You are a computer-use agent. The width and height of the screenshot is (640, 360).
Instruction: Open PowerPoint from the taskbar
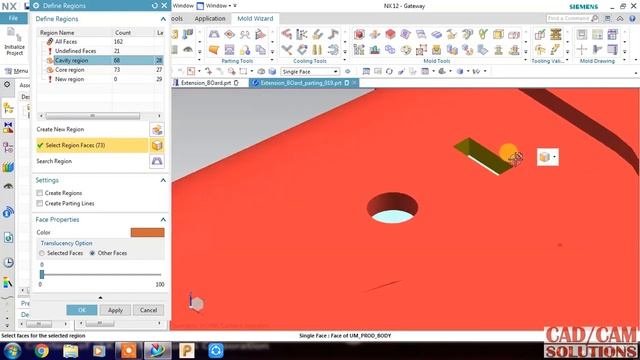[187, 351]
